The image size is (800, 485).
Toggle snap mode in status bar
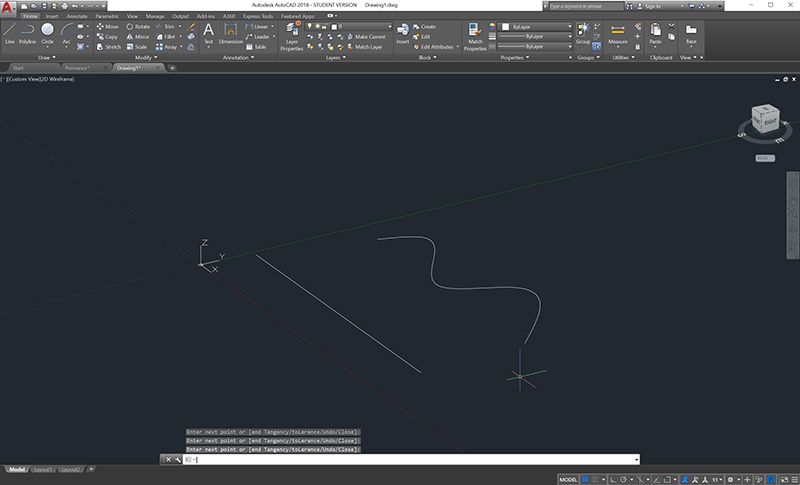(595, 479)
